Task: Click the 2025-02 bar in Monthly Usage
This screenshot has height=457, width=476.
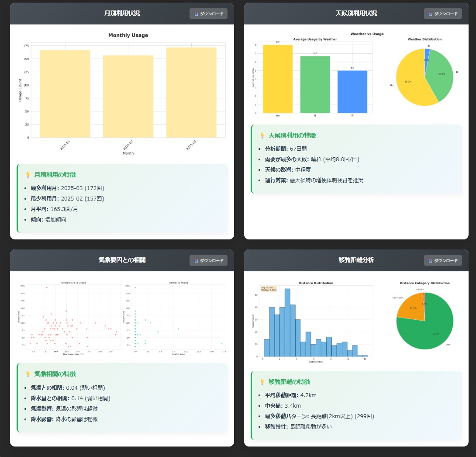Action: (x=128, y=97)
